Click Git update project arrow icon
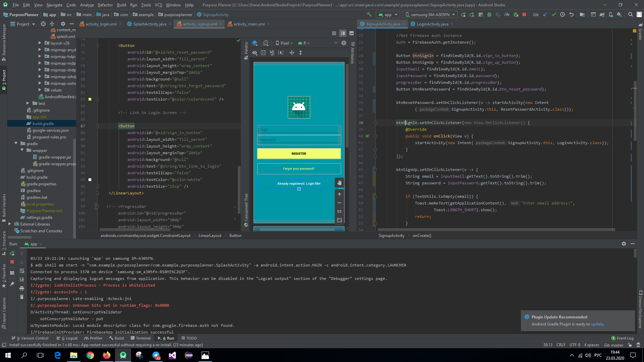This screenshot has height=362, width=644. 545,14
